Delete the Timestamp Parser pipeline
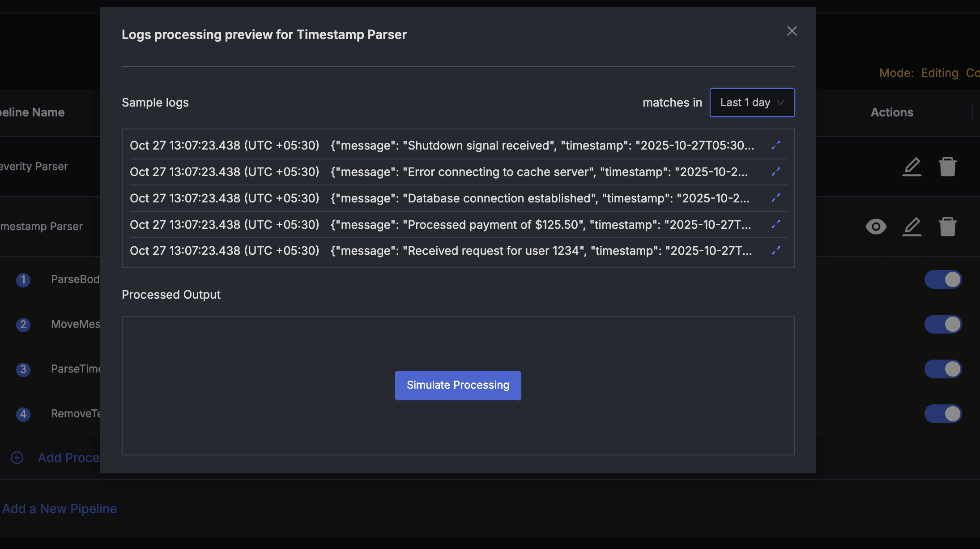Screen dimensions: 980x549 click(x=948, y=227)
